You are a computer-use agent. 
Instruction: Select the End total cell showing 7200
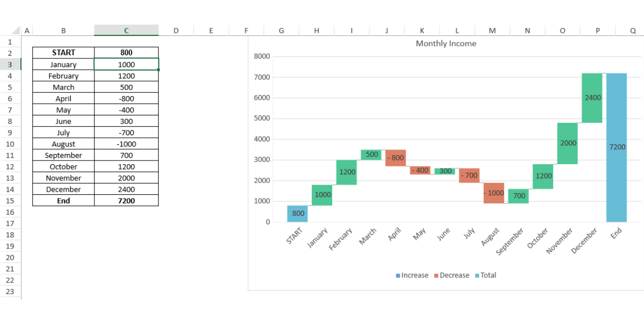(x=126, y=201)
